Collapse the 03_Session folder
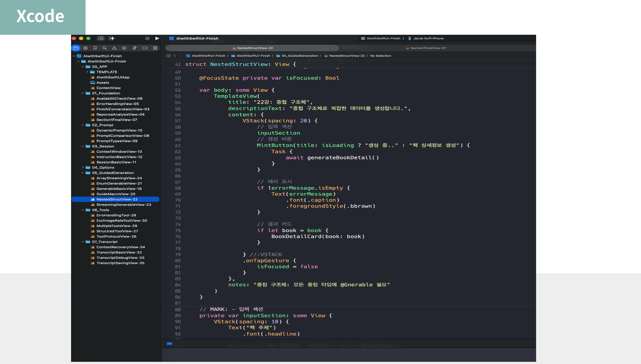The image size is (641, 364). (83, 146)
